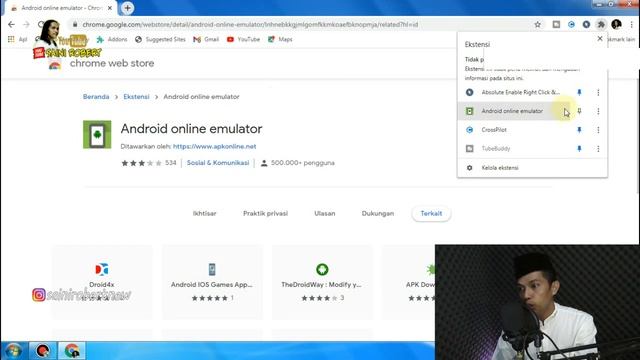This screenshot has height=360, width=640.
Task: Open the Extensions puzzle icon in toolbar
Action: click(x=601, y=24)
